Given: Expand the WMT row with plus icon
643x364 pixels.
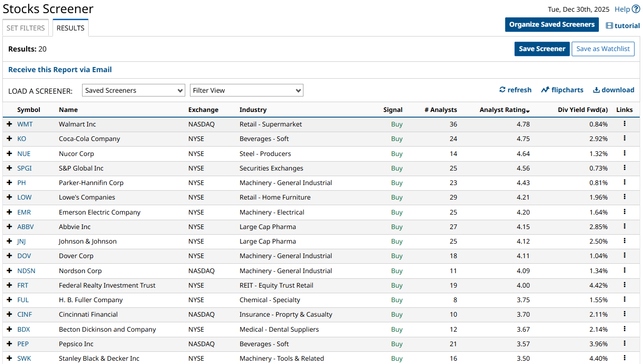Looking at the screenshot, I should click(9, 124).
